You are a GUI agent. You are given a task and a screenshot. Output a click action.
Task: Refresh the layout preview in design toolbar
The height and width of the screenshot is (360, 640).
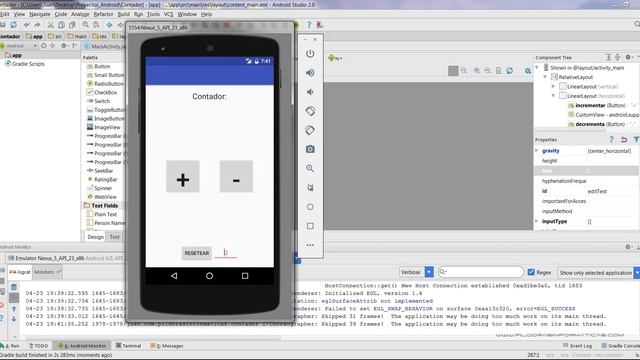(x=510, y=71)
